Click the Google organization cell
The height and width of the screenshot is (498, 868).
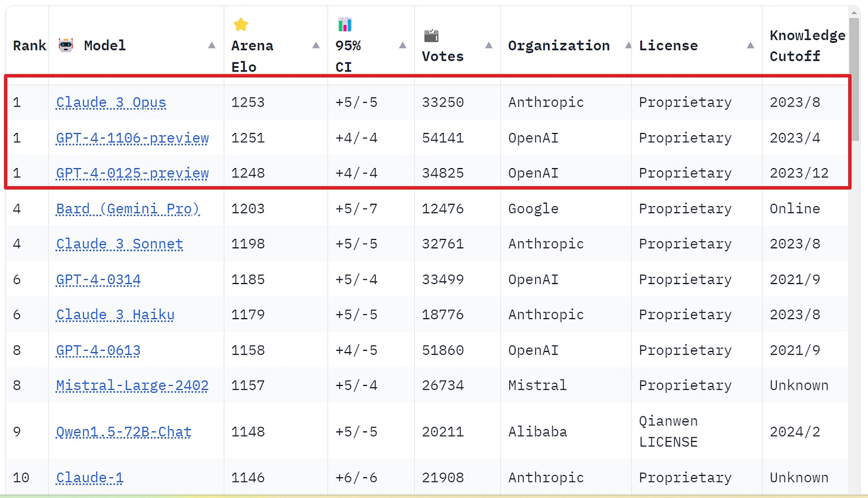[534, 209]
